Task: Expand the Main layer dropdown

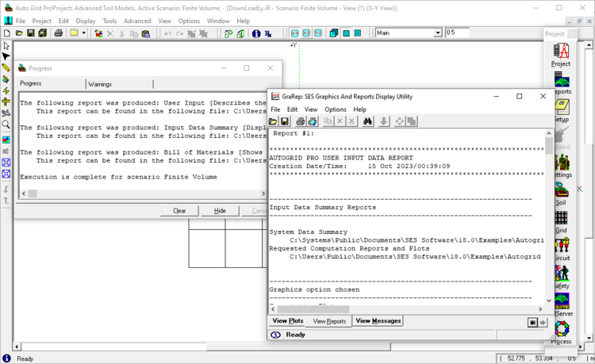Action: click(438, 33)
